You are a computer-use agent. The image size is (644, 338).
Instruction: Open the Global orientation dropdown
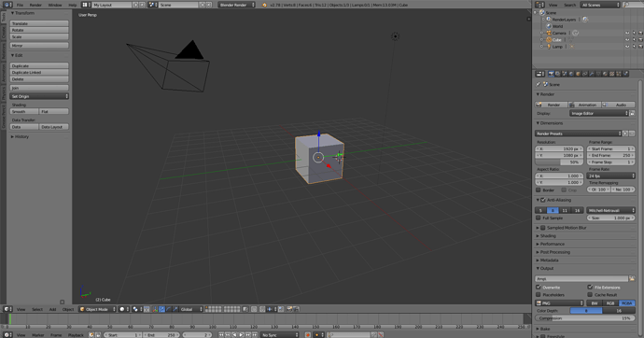191,309
